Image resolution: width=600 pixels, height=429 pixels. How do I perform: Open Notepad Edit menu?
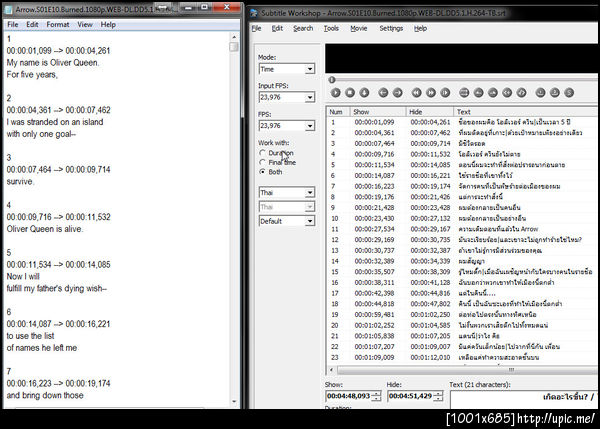coord(32,24)
